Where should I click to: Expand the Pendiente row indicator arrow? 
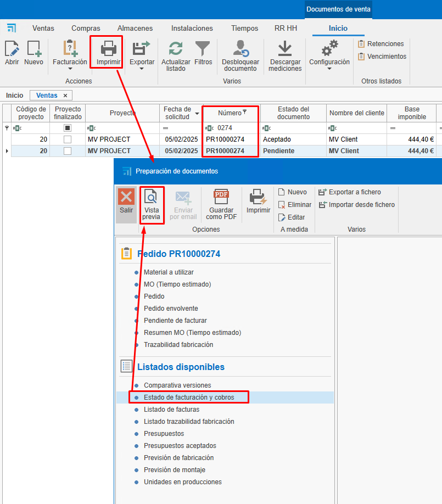(7, 151)
